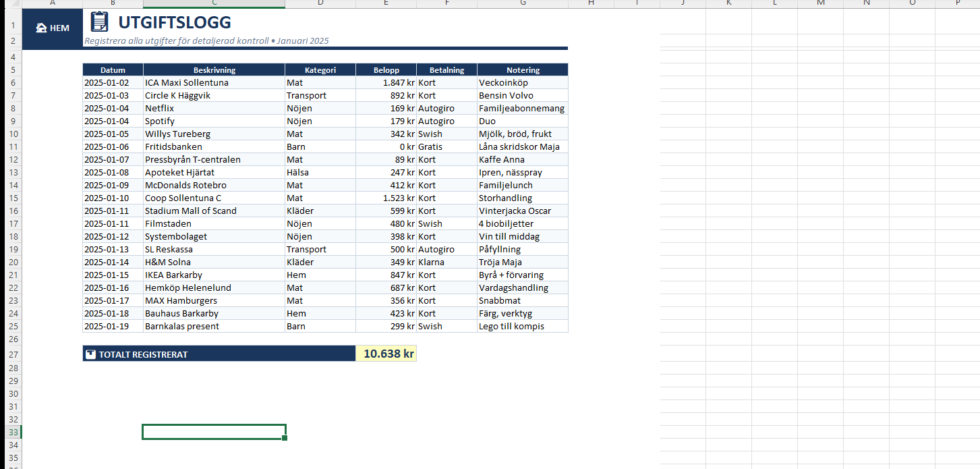Click cell IKEA Barkarby

tap(214, 275)
